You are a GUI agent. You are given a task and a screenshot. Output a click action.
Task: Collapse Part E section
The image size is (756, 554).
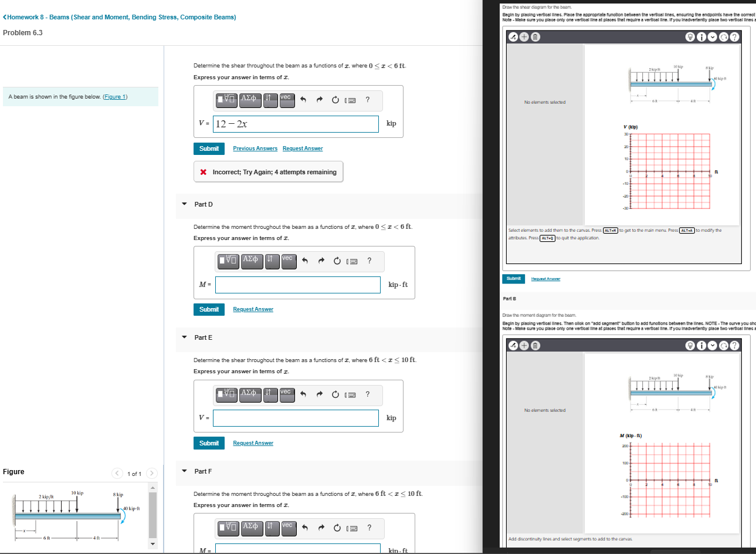184,337
